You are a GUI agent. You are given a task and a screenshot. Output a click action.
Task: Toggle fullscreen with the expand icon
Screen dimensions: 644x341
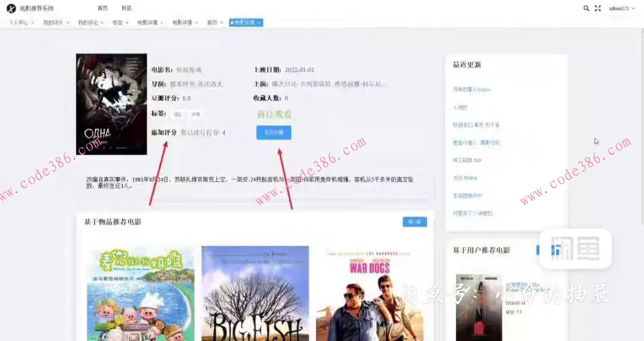point(598,8)
